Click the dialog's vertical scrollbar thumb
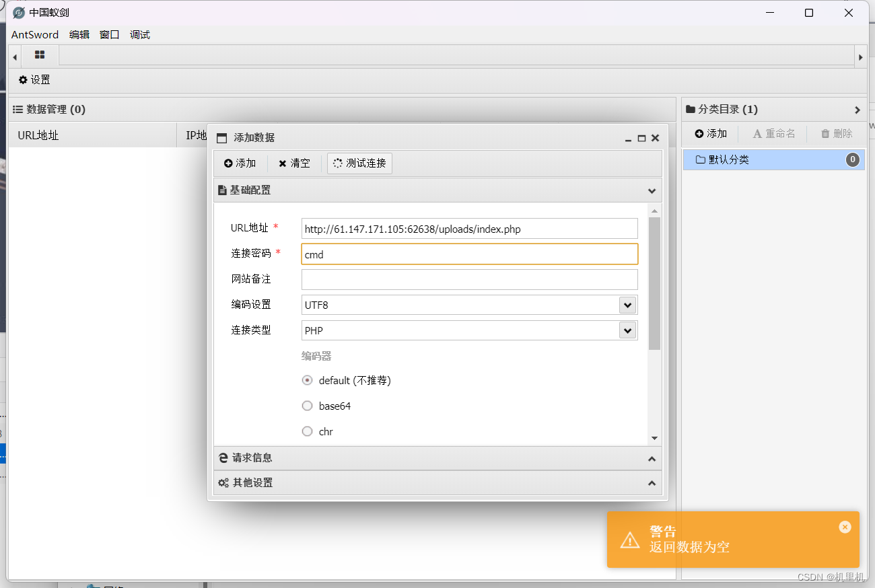 pyautogui.click(x=654, y=283)
